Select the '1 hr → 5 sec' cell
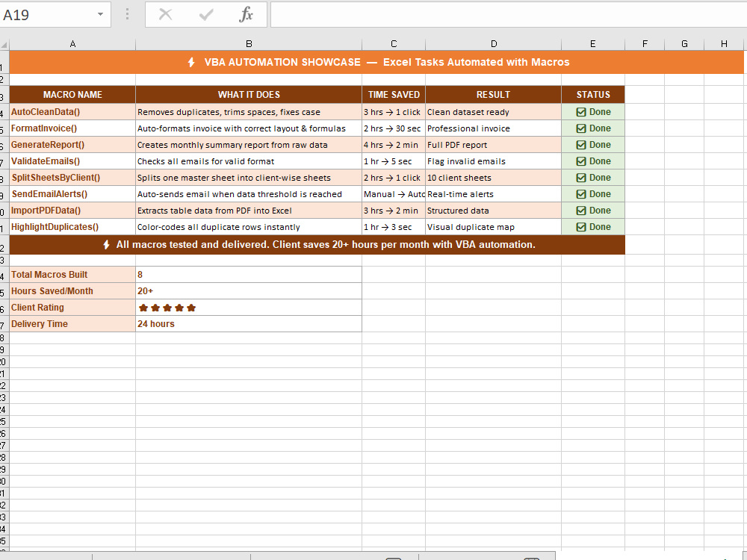This screenshot has height=560, width=747. click(394, 161)
